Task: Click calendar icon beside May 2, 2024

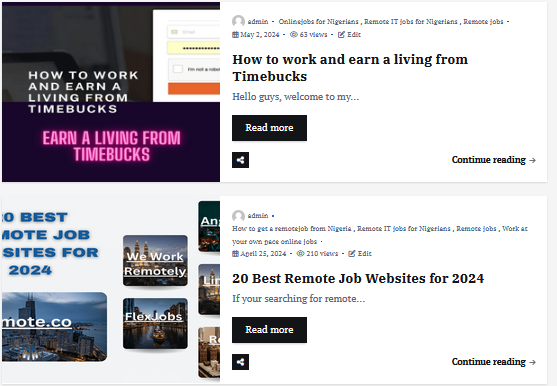Action: pyautogui.click(x=235, y=34)
